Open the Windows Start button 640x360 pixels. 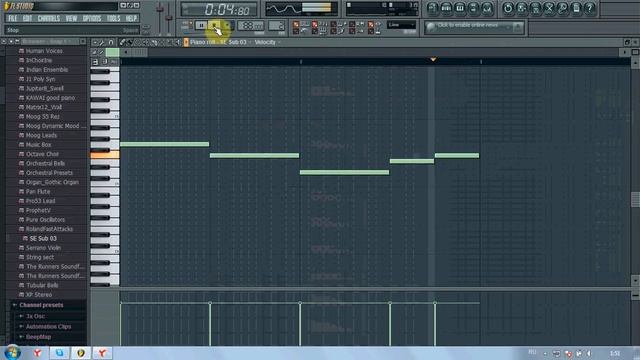coord(13,353)
